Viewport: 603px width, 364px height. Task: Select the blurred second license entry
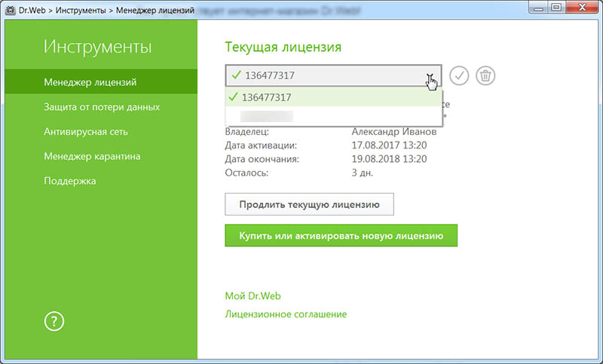coord(333,116)
